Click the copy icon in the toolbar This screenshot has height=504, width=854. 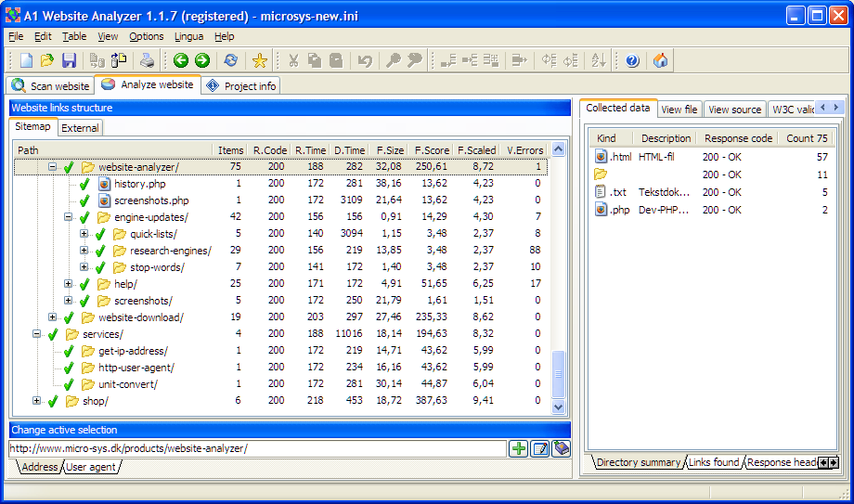(x=315, y=60)
